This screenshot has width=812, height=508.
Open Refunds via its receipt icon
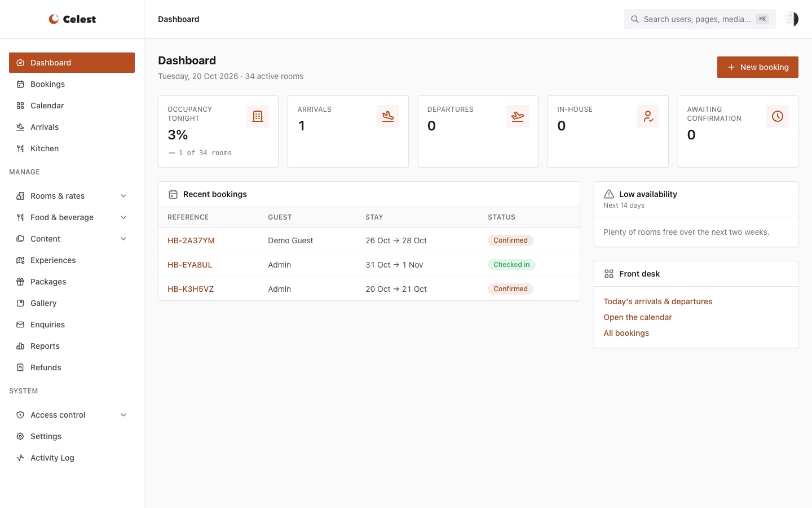click(x=20, y=367)
